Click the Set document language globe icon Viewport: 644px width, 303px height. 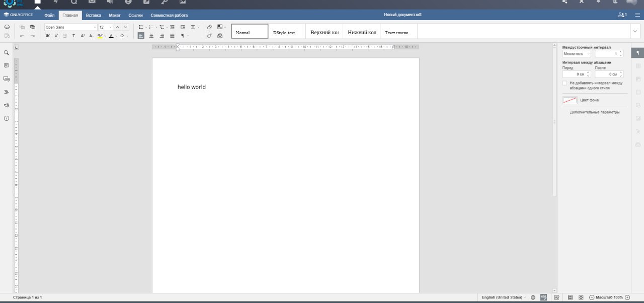pyautogui.click(x=533, y=297)
